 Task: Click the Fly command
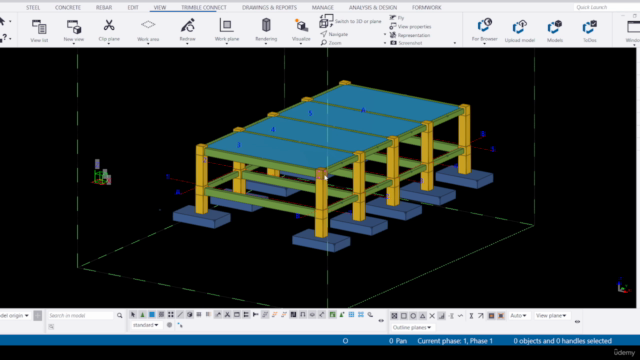click(397, 18)
